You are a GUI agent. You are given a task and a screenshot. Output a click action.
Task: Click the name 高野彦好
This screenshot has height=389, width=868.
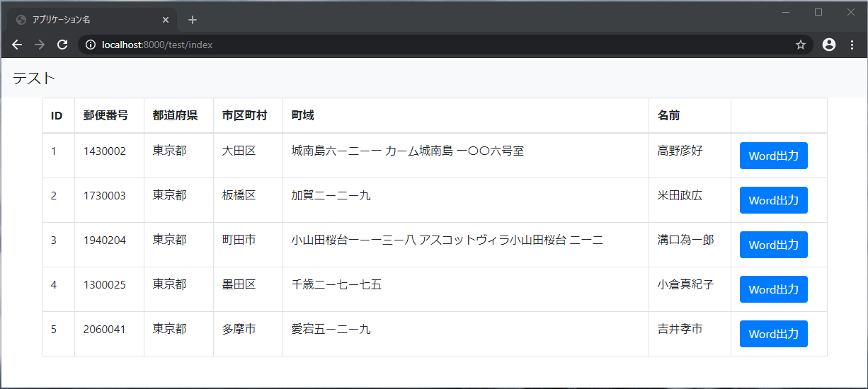680,151
